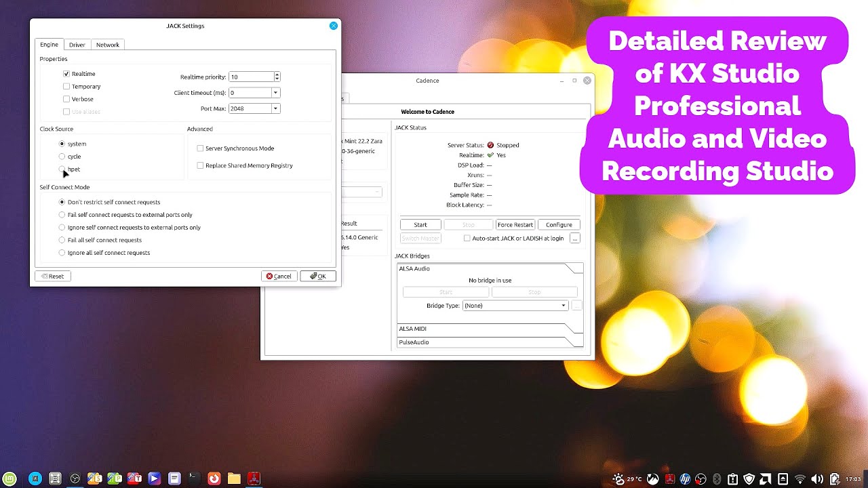Select the Engine tab

tap(49, 45)
